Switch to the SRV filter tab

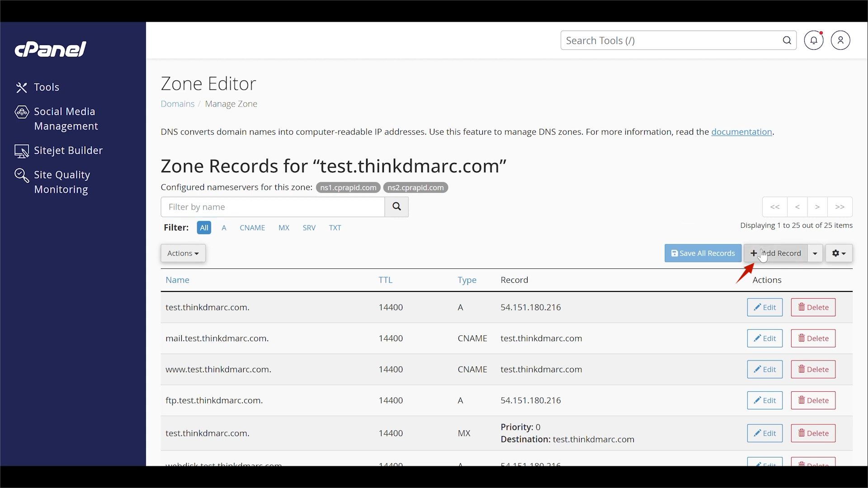tap(309, 228)
